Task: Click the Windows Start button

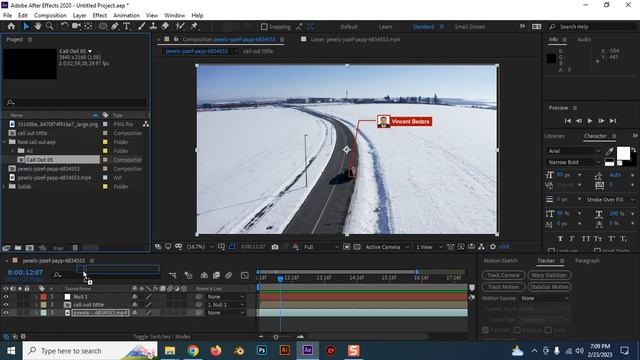Action: (x=11, y=351)
